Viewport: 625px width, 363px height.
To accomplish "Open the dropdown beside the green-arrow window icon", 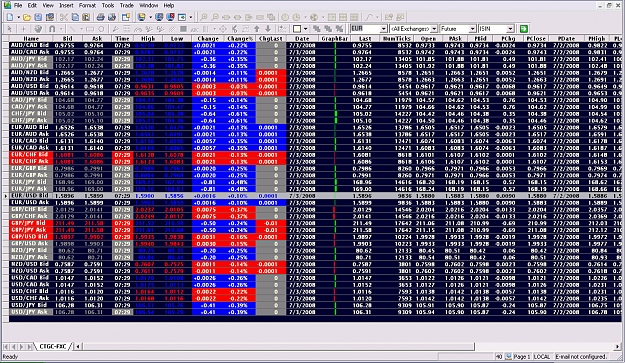I will 191,17.
